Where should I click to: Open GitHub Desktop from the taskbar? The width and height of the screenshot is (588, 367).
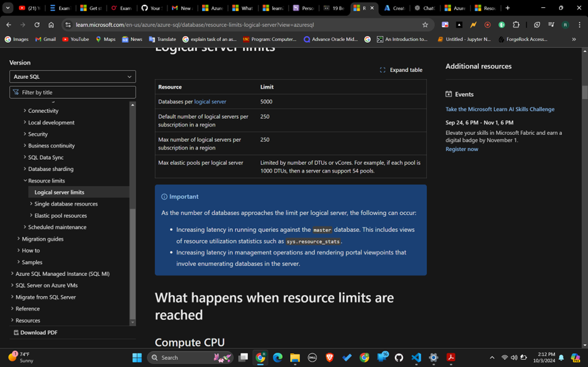point(399,357)
